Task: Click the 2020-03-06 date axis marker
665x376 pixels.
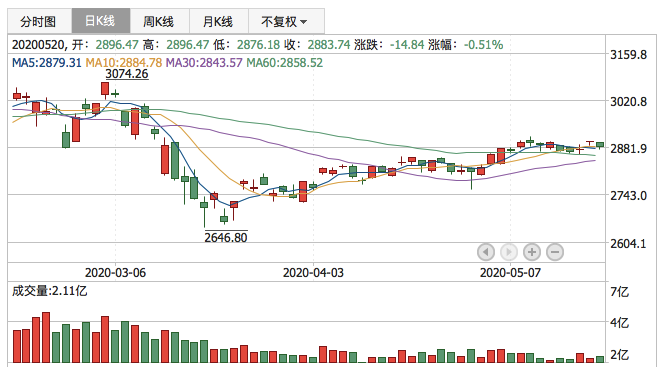Action: pos(115,273)
